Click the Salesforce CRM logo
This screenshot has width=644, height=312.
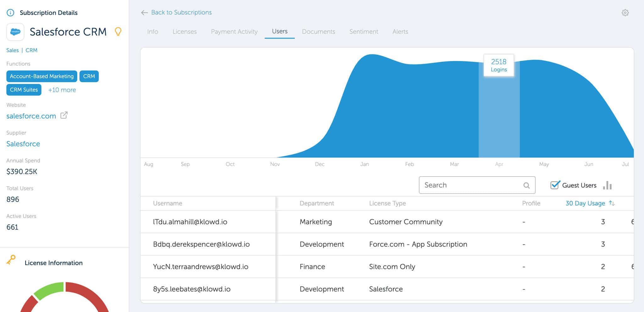15,32
